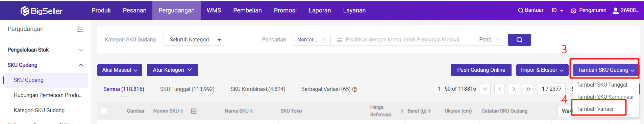644x124 pixels.
Task: Open Pengaturan gear settings
Action: click(x=573, y=11)
